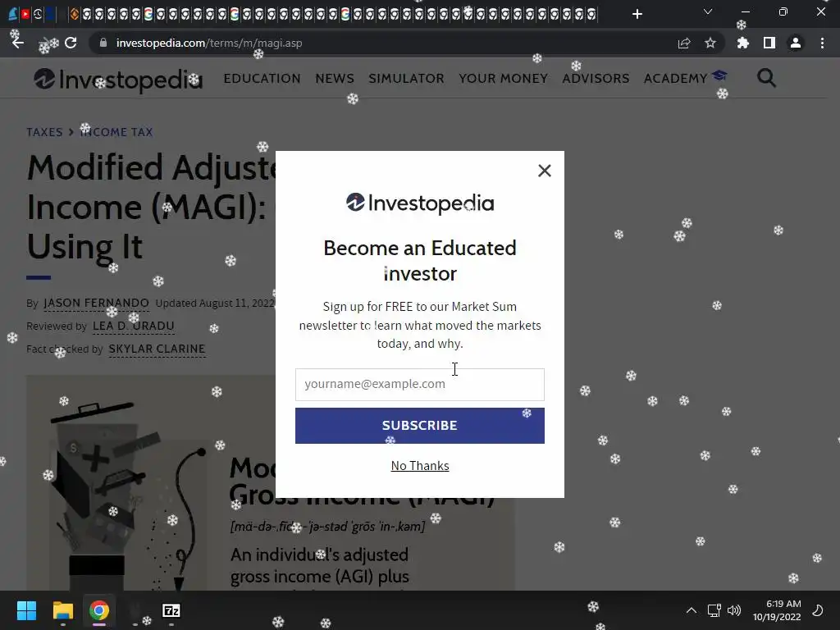Open the 7-Zip taskbar icon
Screen dimensions: 840x630
tap(171, 610)
